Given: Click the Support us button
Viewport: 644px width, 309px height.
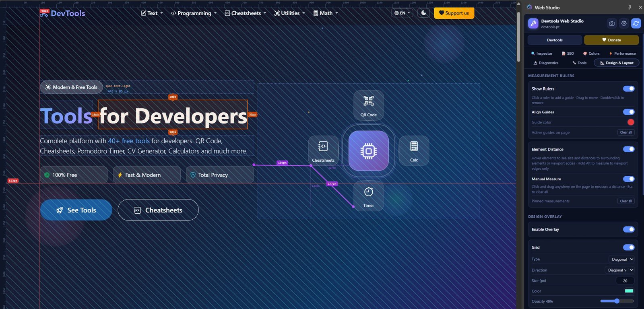Looking at the screenshot, I should pyautogui.click(x=454, y=13).
